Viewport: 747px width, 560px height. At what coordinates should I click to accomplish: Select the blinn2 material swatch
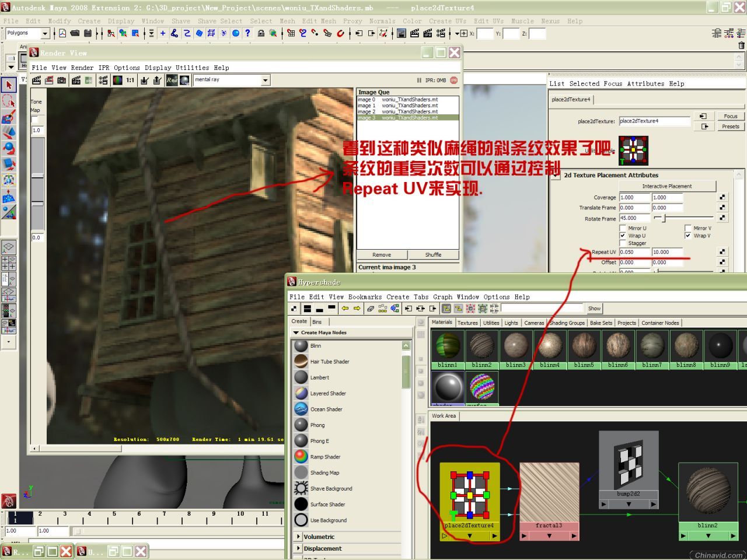tap(481, 349)
